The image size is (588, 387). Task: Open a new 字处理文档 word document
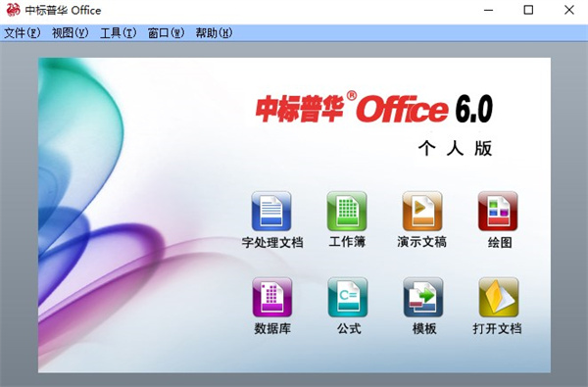pos(271,211)
